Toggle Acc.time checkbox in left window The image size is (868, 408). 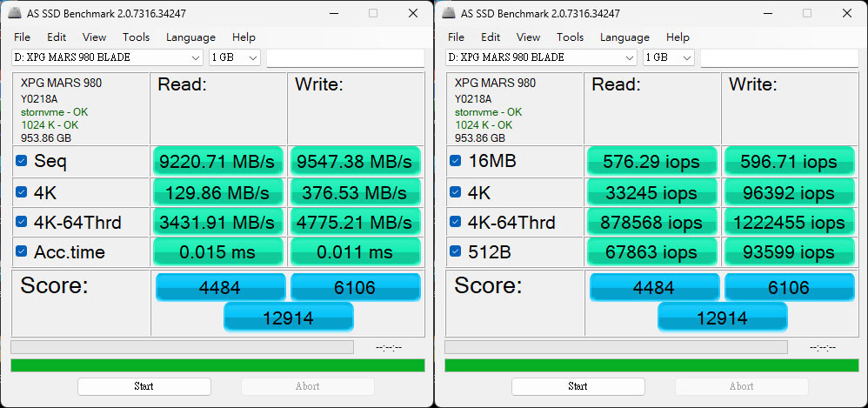[x=22, y=251]
